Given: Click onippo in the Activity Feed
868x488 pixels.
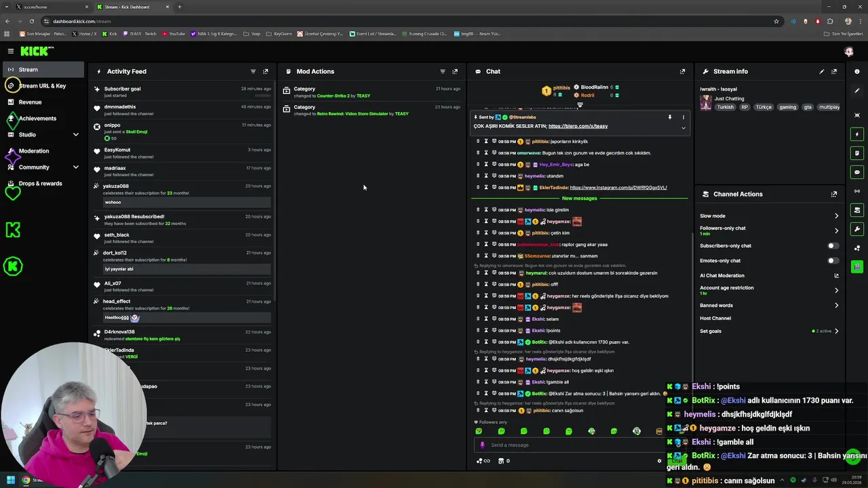Looking at the screenshot, I should pos(112,125).
